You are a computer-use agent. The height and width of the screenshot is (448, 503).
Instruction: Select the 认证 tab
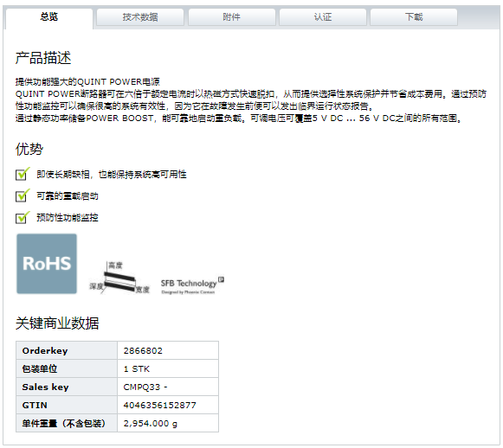point(323,17)
